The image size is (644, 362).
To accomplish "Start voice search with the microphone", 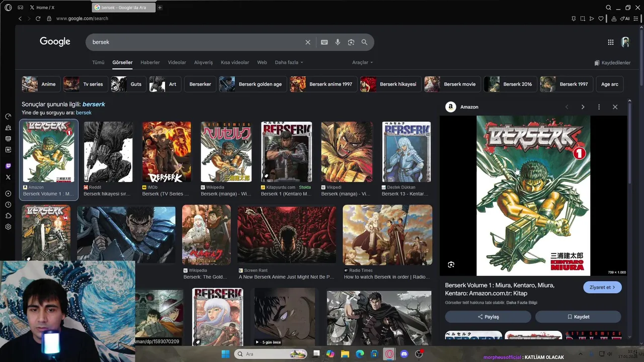I will (338, 42).
